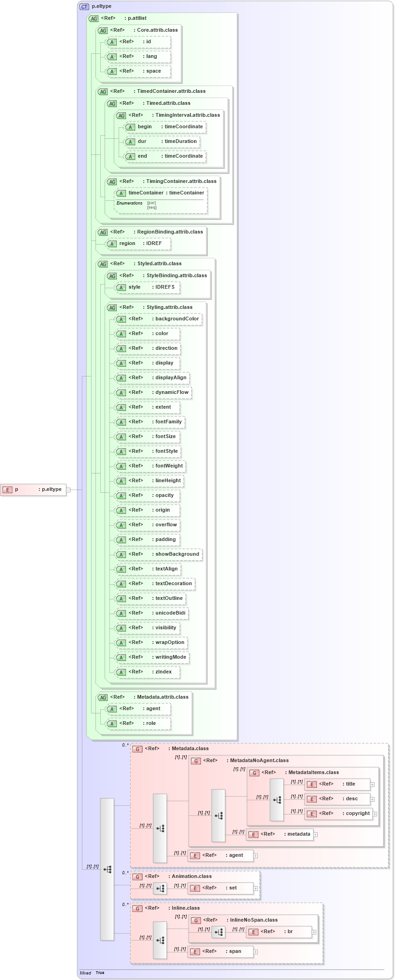Click the Mixed True property text
This screenshot has width=395, height=980.
click(92, 973)
